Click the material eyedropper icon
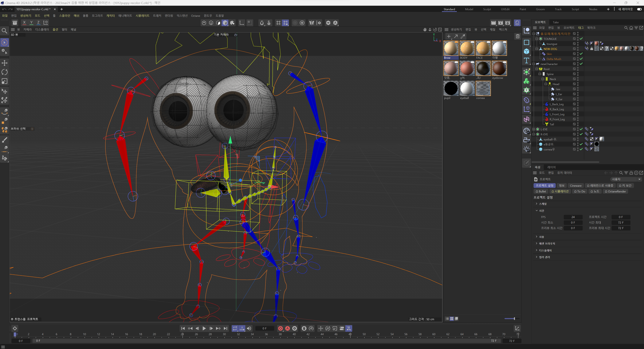Screen dimensions: 644x349 [x=463, y=37]
